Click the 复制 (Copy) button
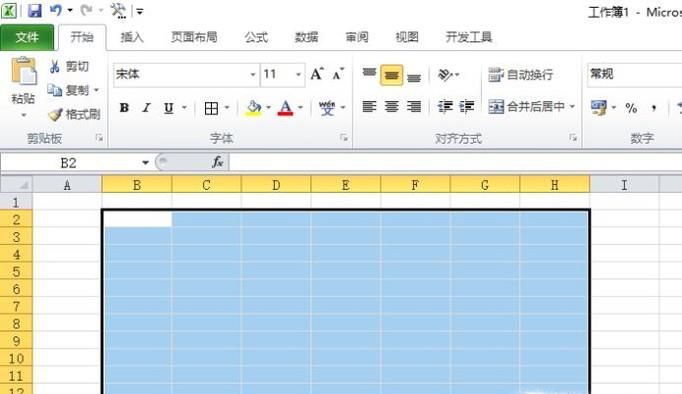The height and width of the screenshot is (394, 682). 68,90
